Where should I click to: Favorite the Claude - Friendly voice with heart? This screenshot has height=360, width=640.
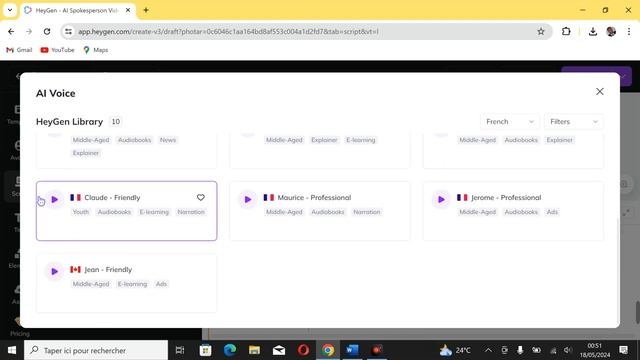click(x=200, y=198)
